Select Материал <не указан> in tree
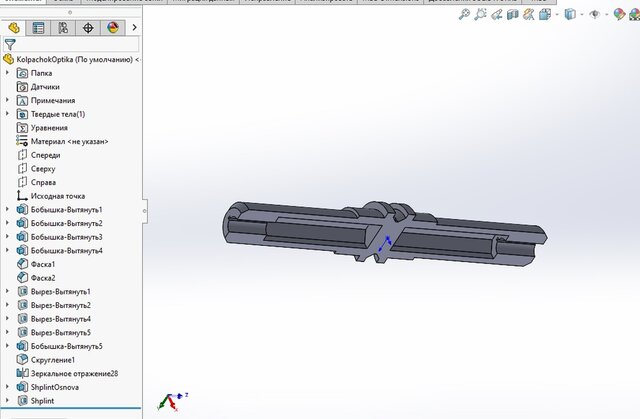640x419 pixels. [68, 141]
